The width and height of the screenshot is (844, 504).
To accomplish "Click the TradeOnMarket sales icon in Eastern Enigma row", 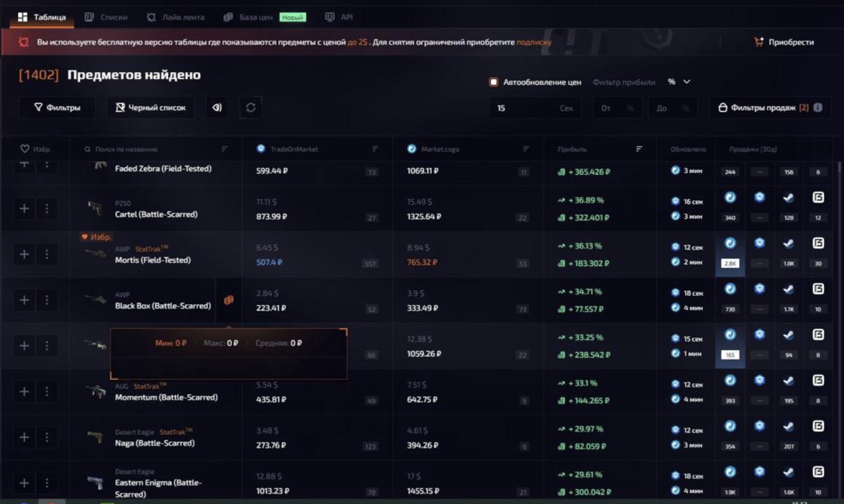I will [x=760, y=472].
